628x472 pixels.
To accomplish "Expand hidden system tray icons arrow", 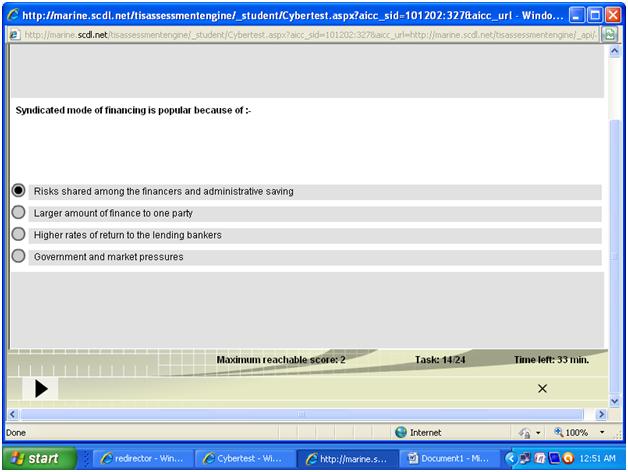I will [510, 458].
